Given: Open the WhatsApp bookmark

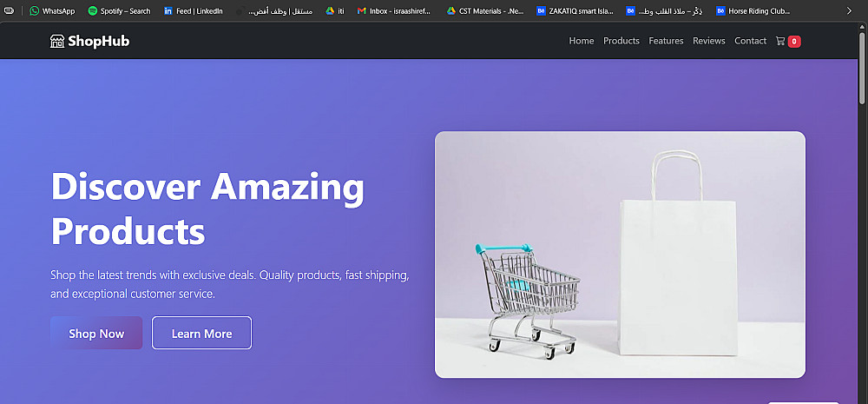Looking at the screenshot, I should [52, 10].
